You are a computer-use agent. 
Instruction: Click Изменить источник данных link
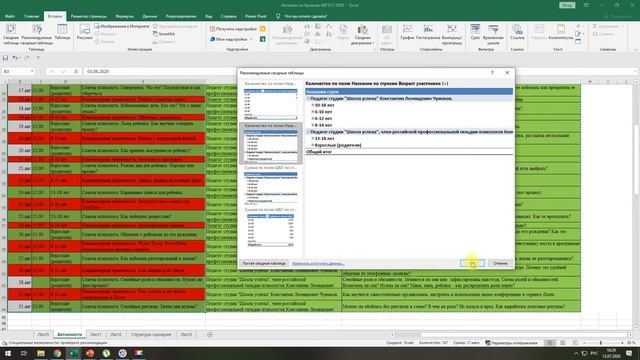[318, 263]
